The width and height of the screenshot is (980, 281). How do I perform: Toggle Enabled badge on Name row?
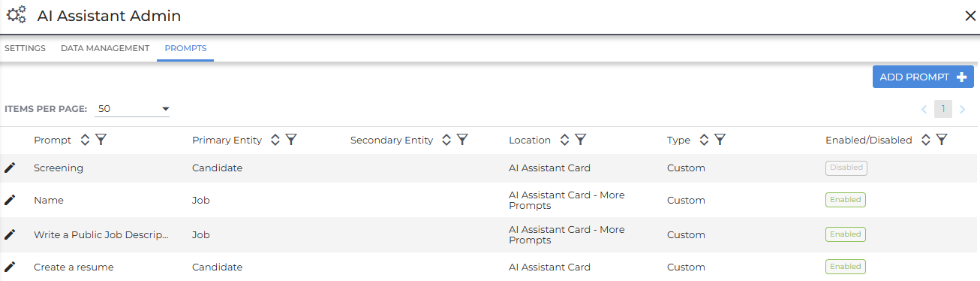tap(846, 200)
